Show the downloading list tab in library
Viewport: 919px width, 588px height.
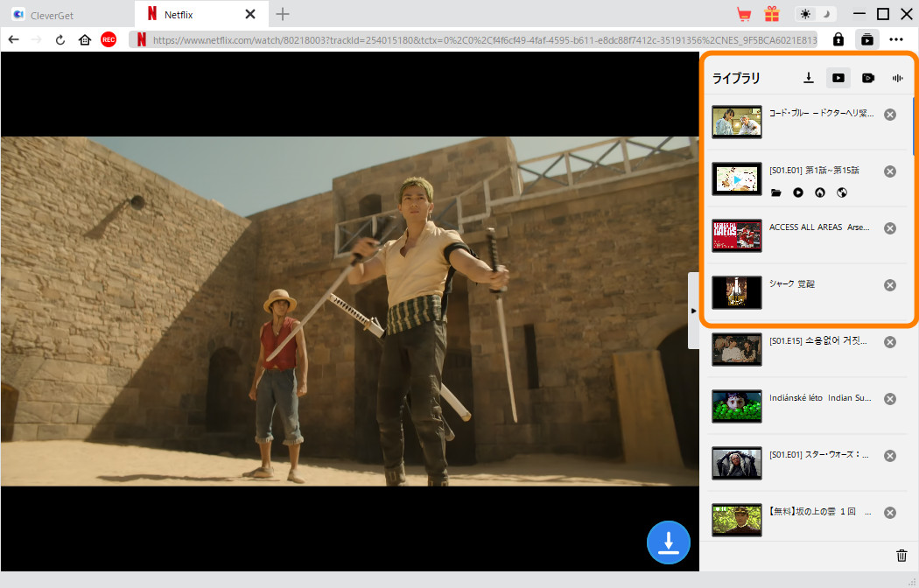click(x=809, y=78)
